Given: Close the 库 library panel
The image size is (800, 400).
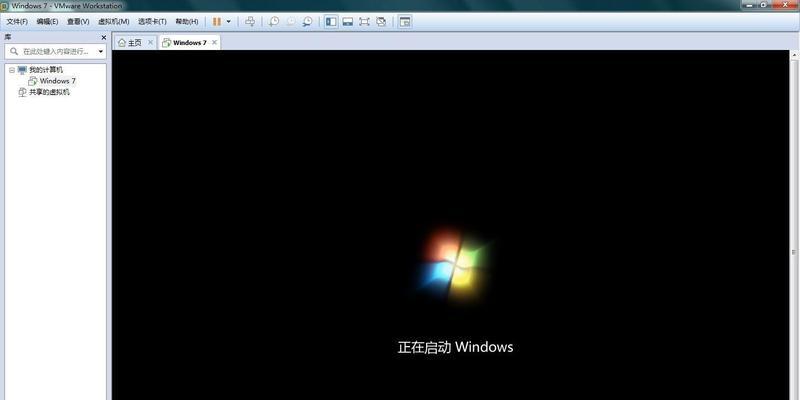Looking at the screenshot, I should point(104,38).
